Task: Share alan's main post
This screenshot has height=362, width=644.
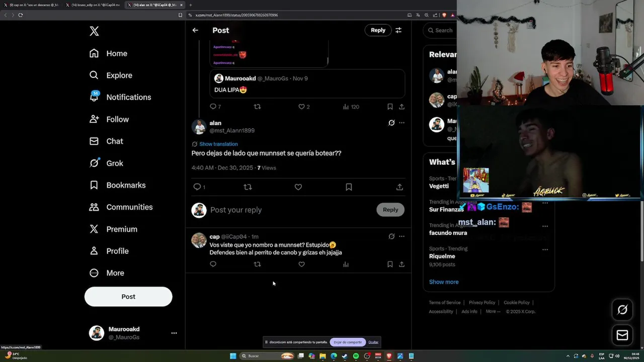Action: pos(399,187)
